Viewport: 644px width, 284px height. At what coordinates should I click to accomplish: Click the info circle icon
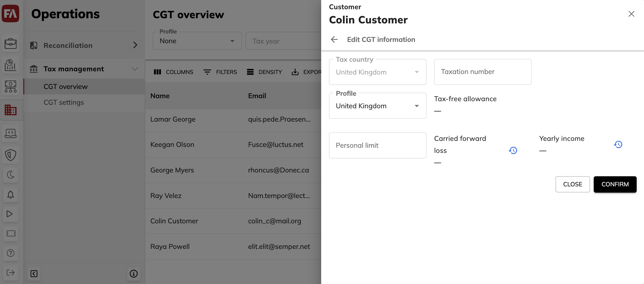coord(134,274)
